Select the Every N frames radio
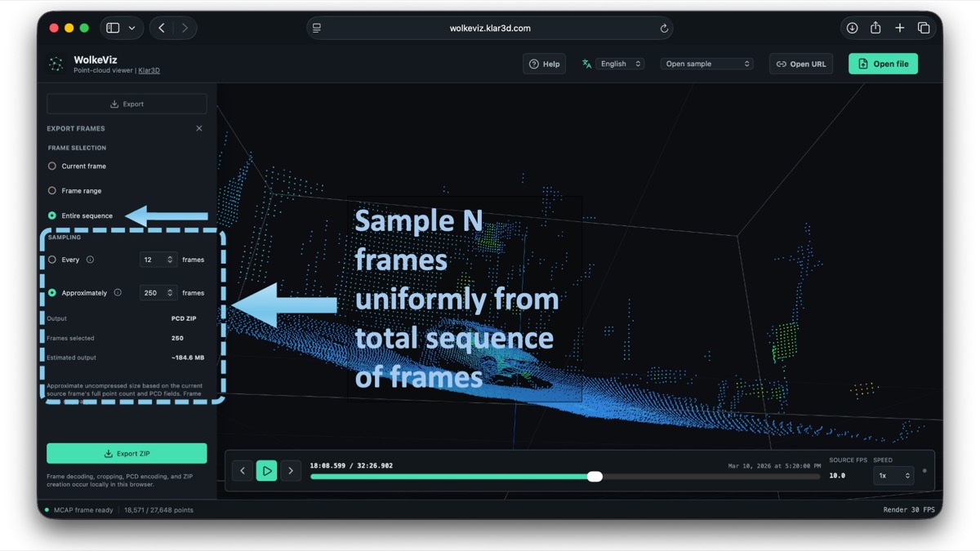Viewport: 980px width, 551px height. (x=52, y=260)
